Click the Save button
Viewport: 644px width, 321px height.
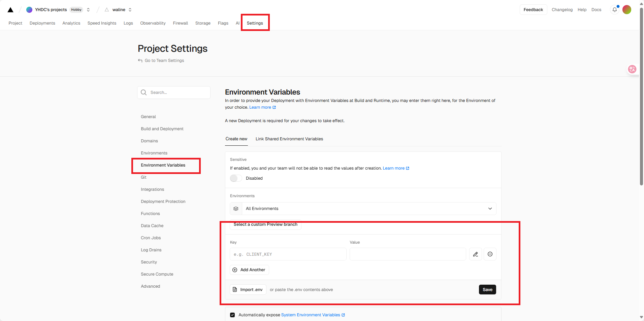[x=487, y=290]
